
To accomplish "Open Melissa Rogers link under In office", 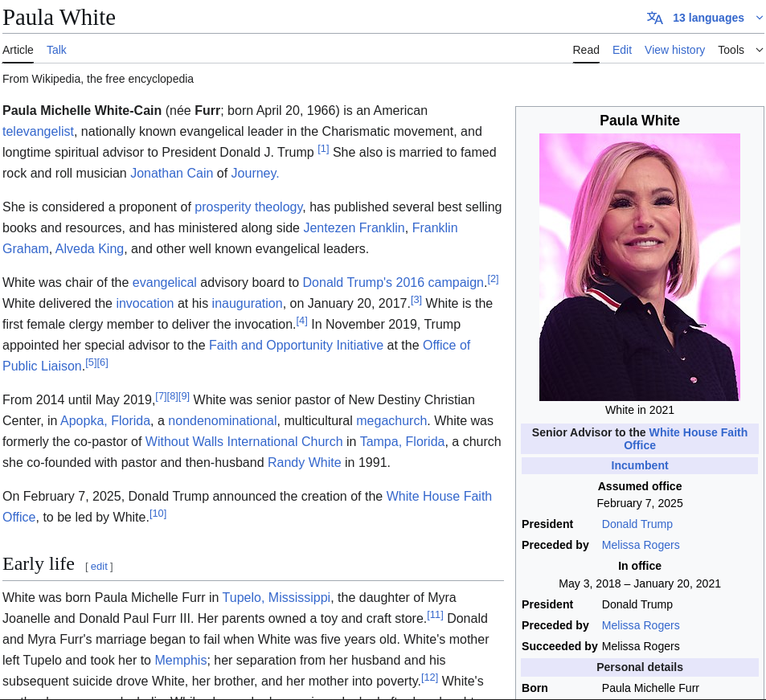I will [641, 625].
